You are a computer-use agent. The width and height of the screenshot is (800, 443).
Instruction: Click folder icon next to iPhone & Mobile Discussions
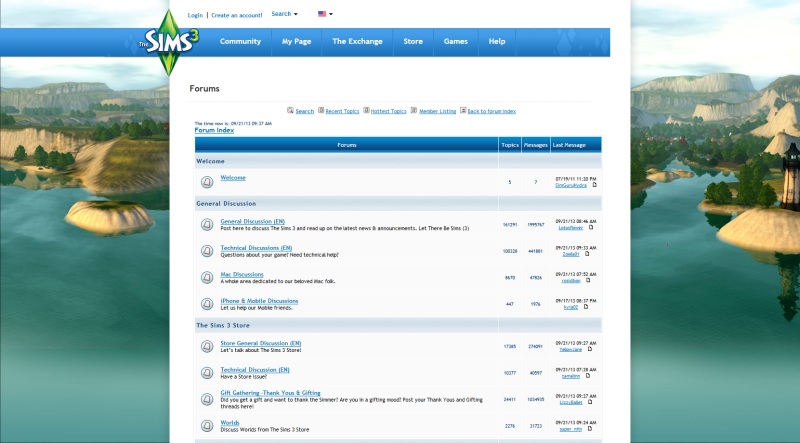click(x=207, y=304)
